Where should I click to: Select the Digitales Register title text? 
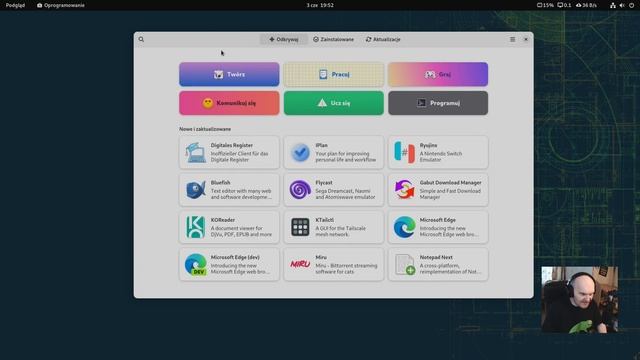pyautogui.click(x=231, y=145)
